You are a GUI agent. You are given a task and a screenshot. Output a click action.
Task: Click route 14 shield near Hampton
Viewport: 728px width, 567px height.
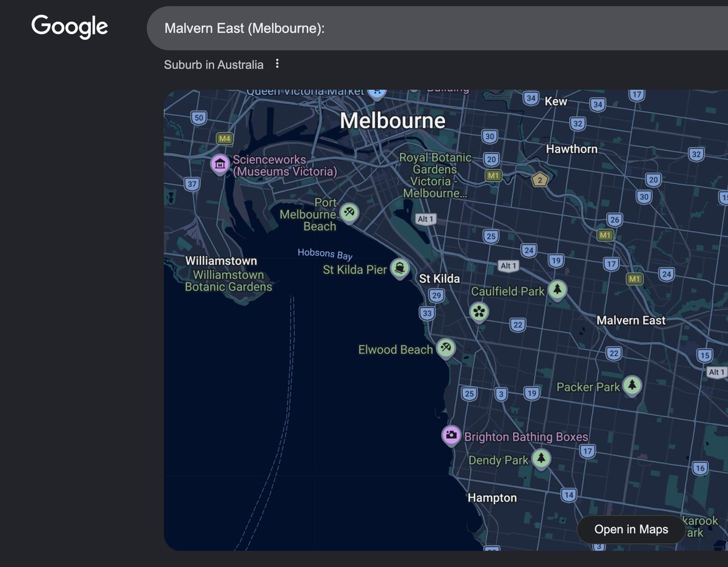click(568, 495)
